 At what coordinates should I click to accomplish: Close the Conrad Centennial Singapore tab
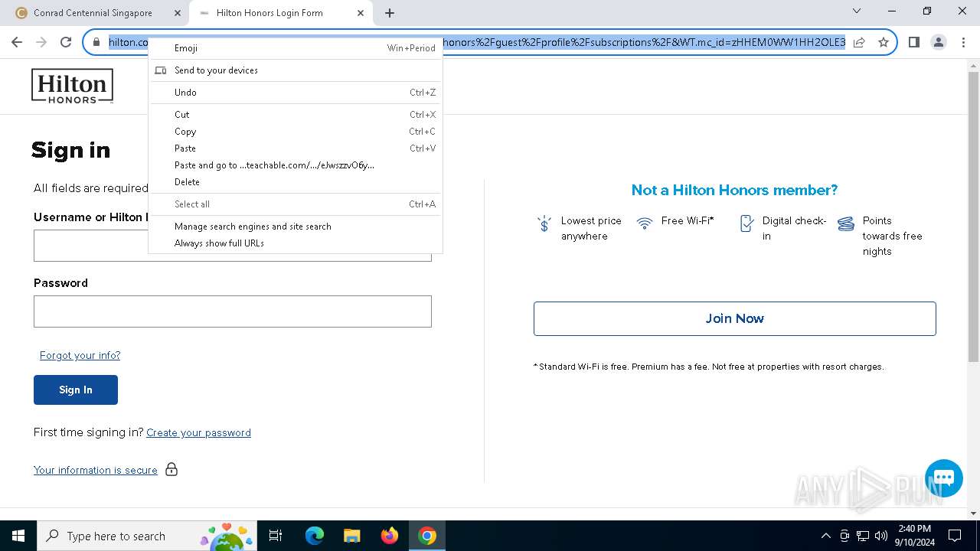(178, 13)
